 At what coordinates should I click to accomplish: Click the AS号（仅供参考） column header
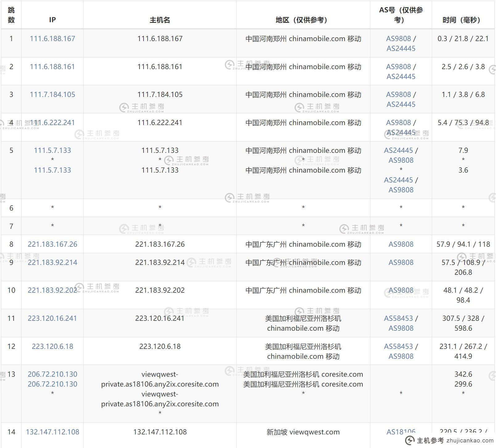(401, 15)
